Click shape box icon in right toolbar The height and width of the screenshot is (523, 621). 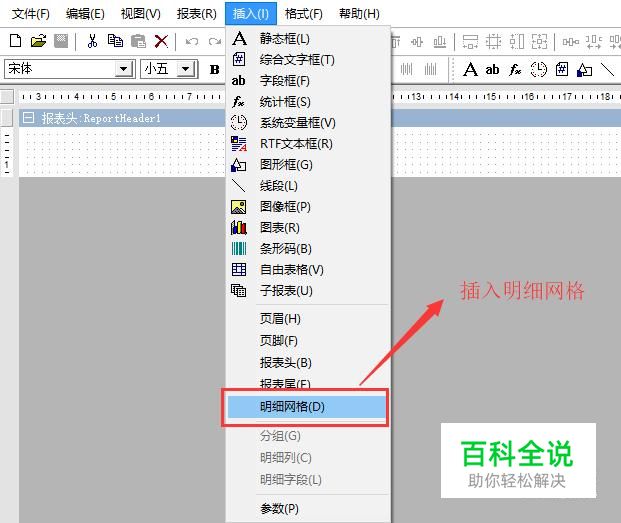[585, 70]
